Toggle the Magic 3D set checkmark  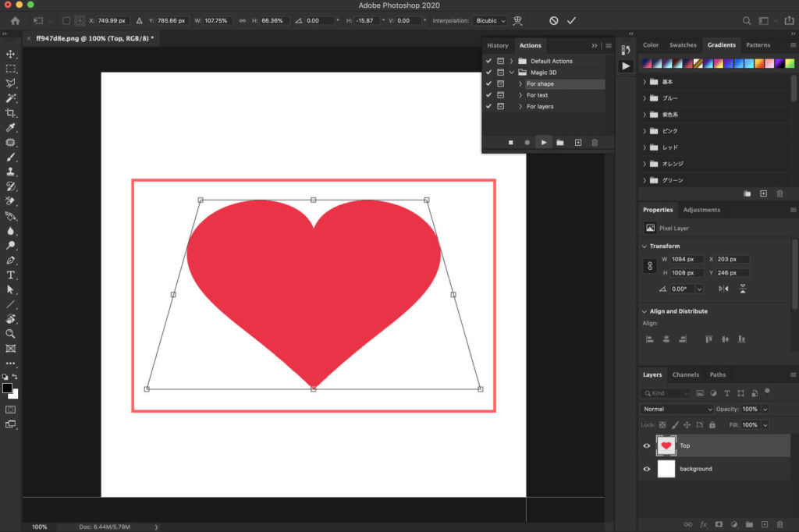tap(488, 73)
